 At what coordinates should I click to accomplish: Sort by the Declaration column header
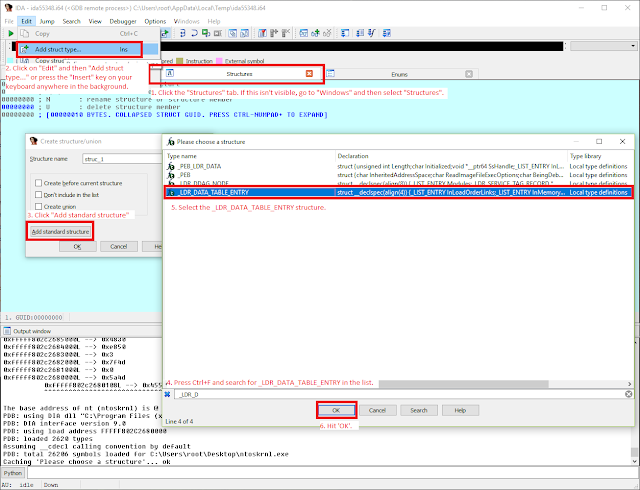click(x=451, y=156)
